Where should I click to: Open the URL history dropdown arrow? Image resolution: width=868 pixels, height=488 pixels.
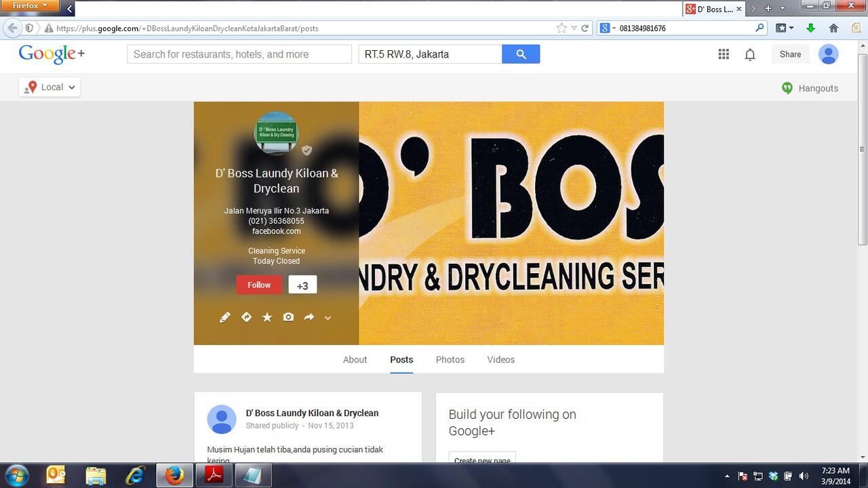574,28
